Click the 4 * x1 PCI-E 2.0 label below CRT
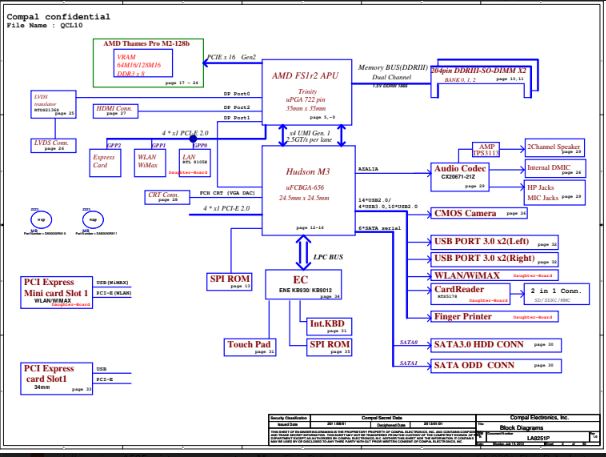 coord(226,208)
